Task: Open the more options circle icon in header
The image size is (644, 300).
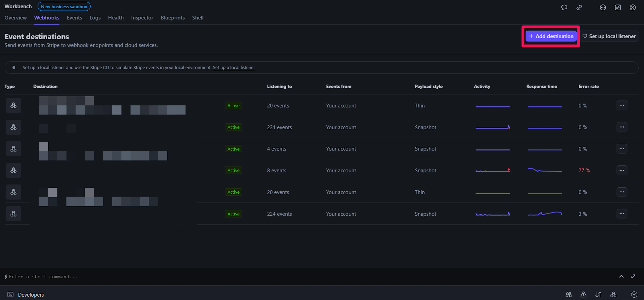Action: pos(603,8)
